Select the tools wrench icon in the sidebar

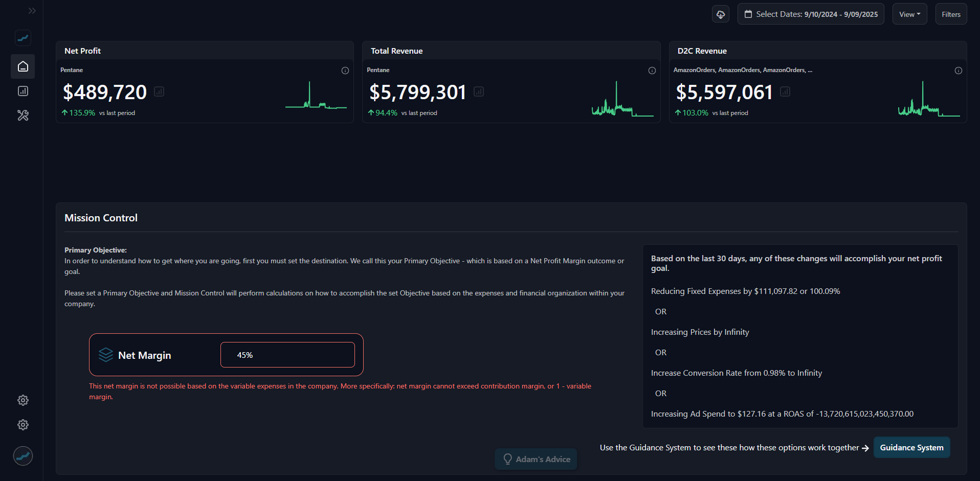pos(23,116)
